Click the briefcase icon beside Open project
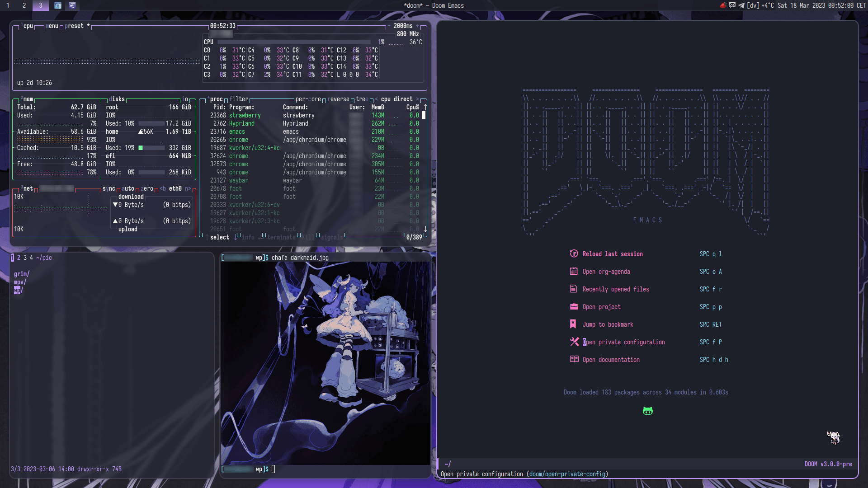 pyautogui.click(x=574, y=306)
